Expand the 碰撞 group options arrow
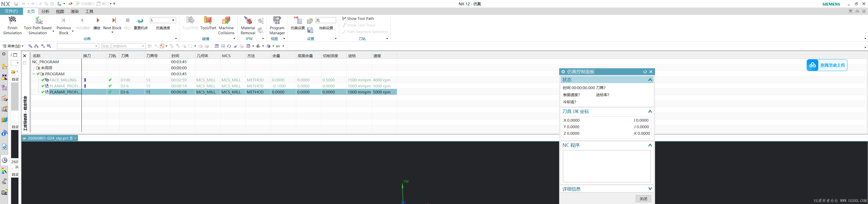This screenshot has width=868, height=204. [234, 39]
